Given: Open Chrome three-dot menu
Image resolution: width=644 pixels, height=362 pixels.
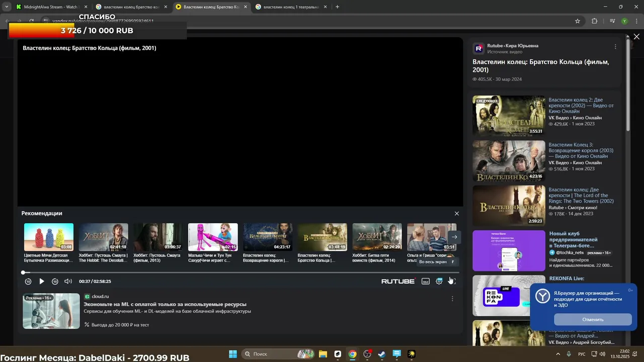Looking at the screenshot, I should 636,21.
